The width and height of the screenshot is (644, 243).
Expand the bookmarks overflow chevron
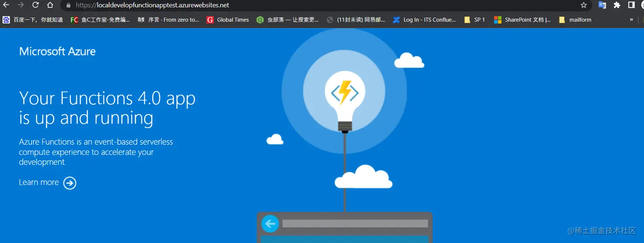(x=631, y=20)
